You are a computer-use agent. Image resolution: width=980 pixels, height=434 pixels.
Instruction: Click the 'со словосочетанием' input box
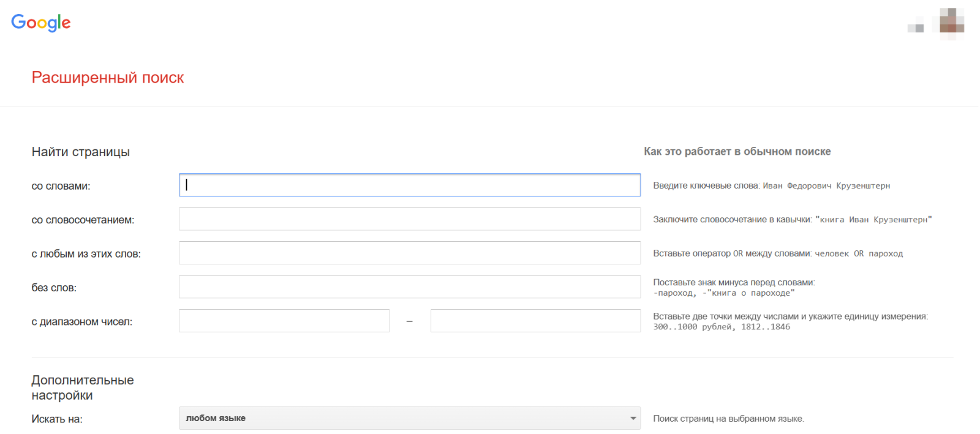(409, 219)
